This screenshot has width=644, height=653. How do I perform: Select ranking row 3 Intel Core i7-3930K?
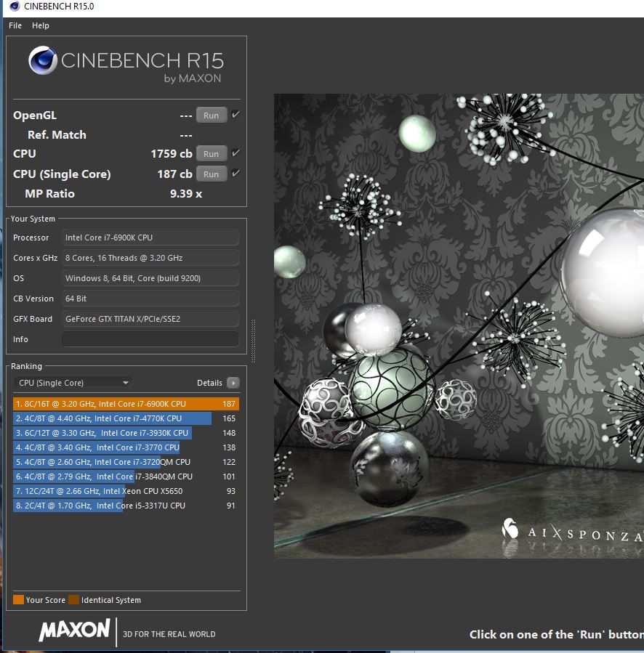pyautogui.click(x=126, y=433)
